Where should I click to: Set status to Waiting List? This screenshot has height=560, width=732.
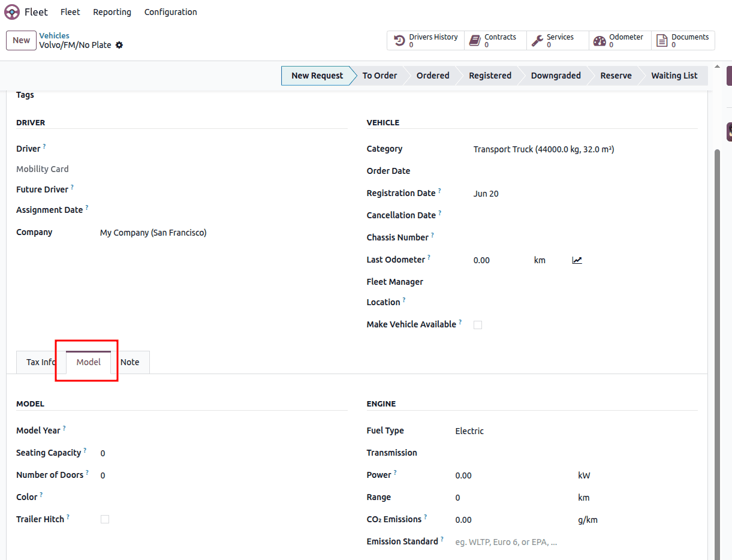point(674,76)
